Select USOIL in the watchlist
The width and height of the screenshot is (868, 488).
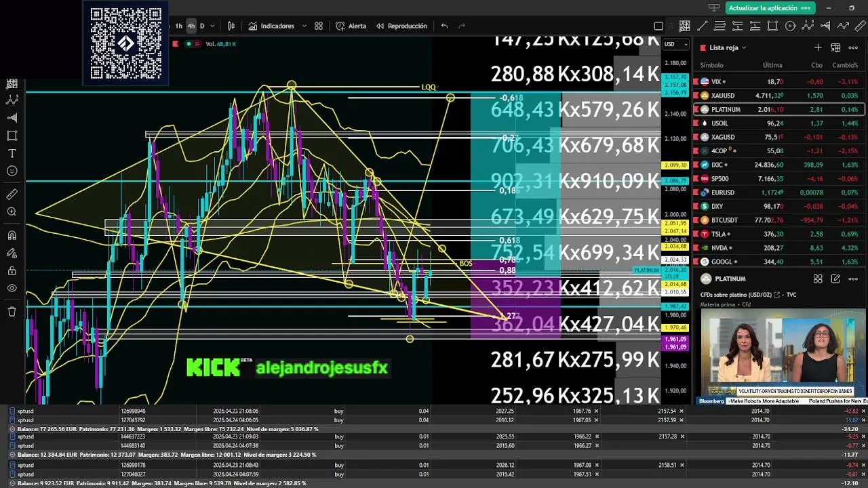point(778,123)
